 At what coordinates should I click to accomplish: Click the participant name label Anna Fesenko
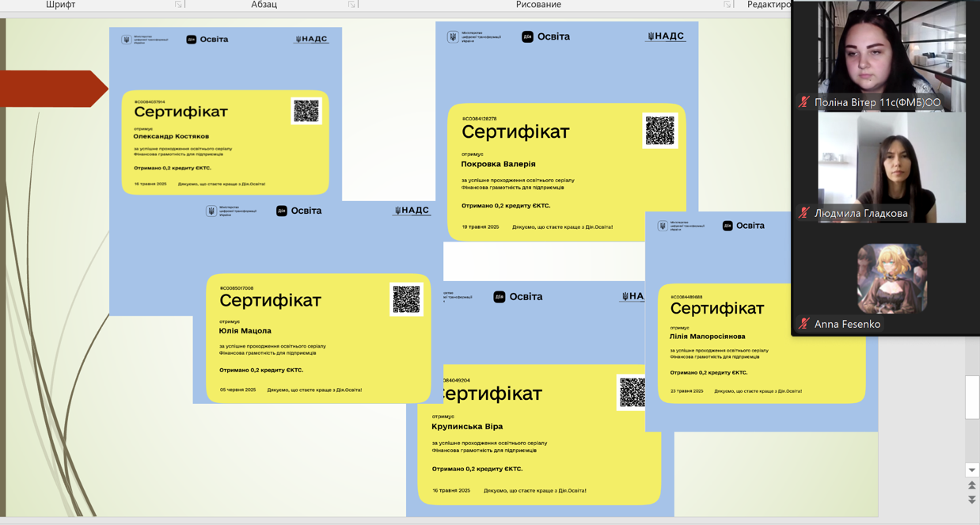pos(847,324)
